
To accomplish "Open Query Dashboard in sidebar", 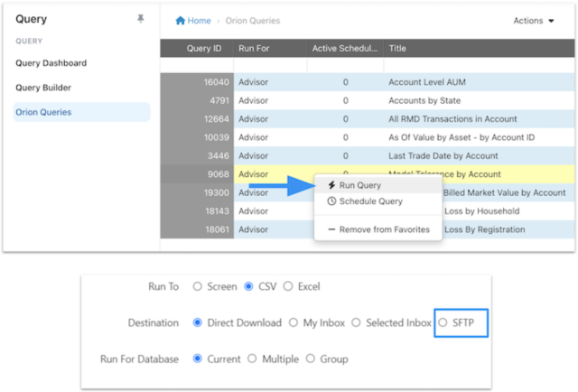I will coord(51,63).
